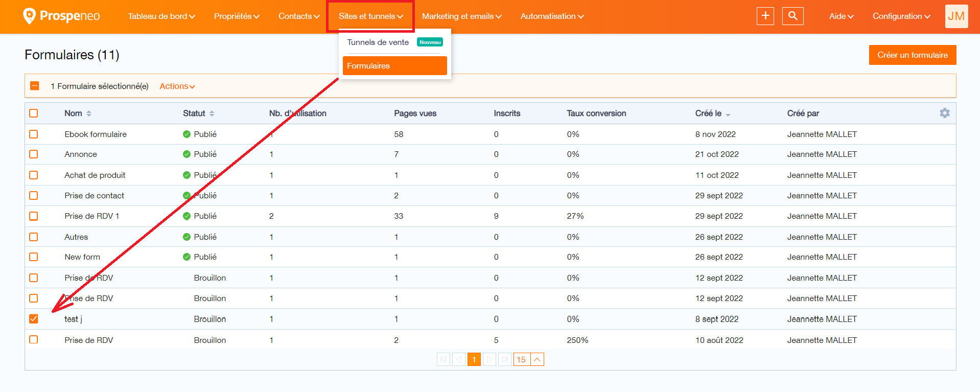Expand the Actions dropdown

pyautogui.click(x=177, y=86)
